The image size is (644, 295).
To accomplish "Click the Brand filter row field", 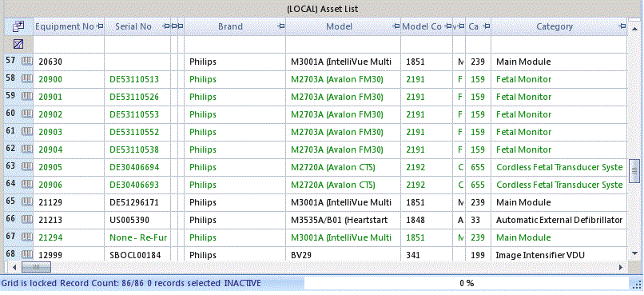I will (235, 45).
